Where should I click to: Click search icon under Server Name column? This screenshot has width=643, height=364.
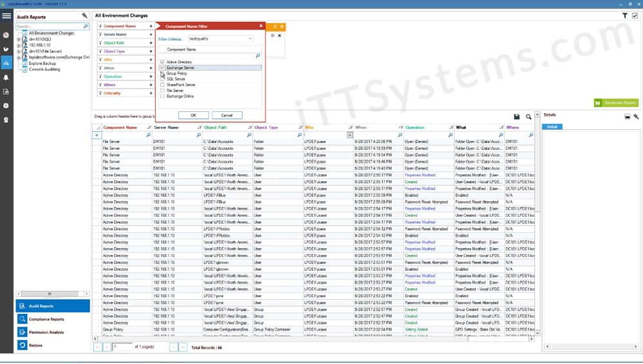coord(199,135)
